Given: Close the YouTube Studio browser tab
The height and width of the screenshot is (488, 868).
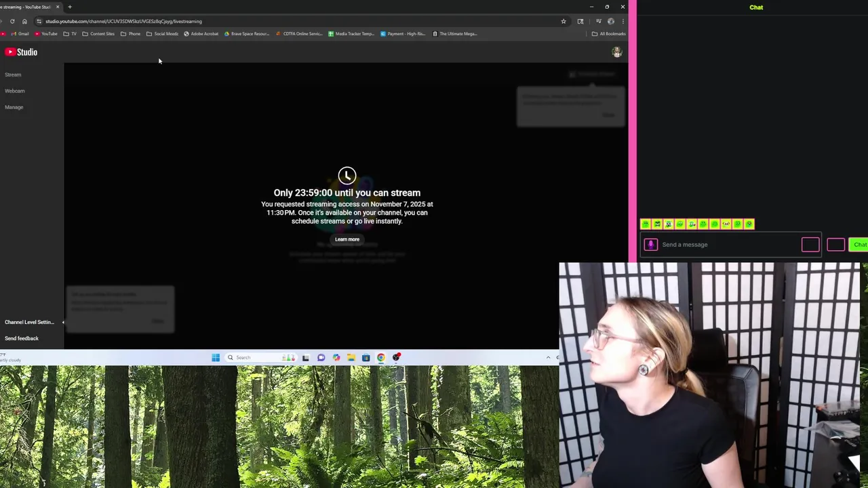Looking at the screenshot, I should [x=58, y=7].
